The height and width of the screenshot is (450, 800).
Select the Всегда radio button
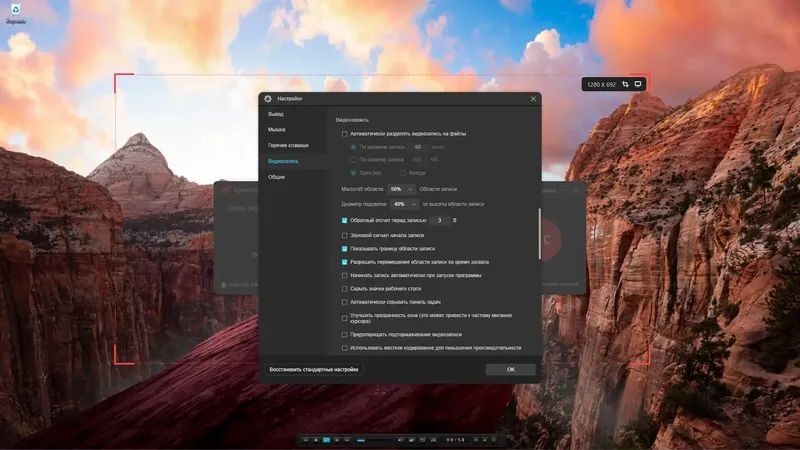point(403,173)
